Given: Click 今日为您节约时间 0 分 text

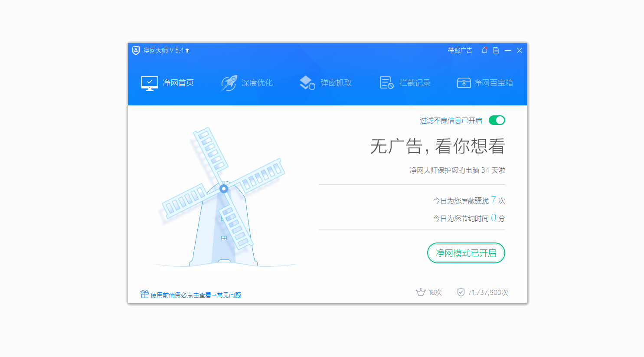Looking at the screenshot, I should click(469, 218).
